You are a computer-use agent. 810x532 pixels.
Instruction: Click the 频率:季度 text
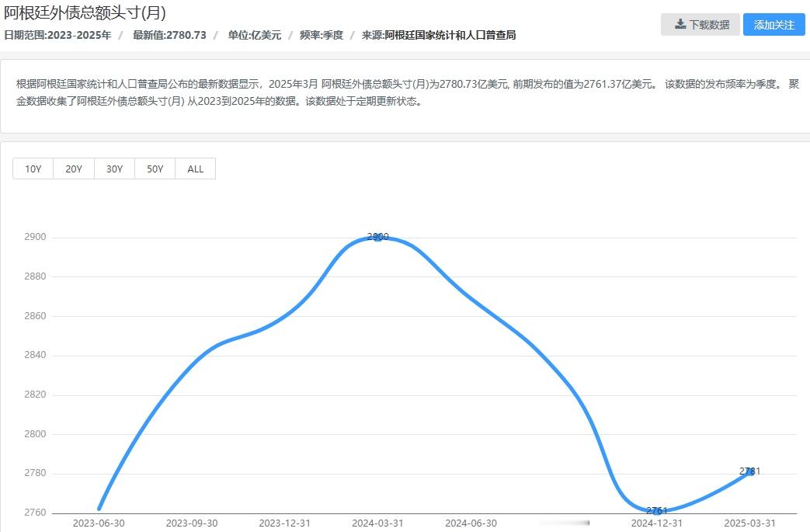point(322,35)
